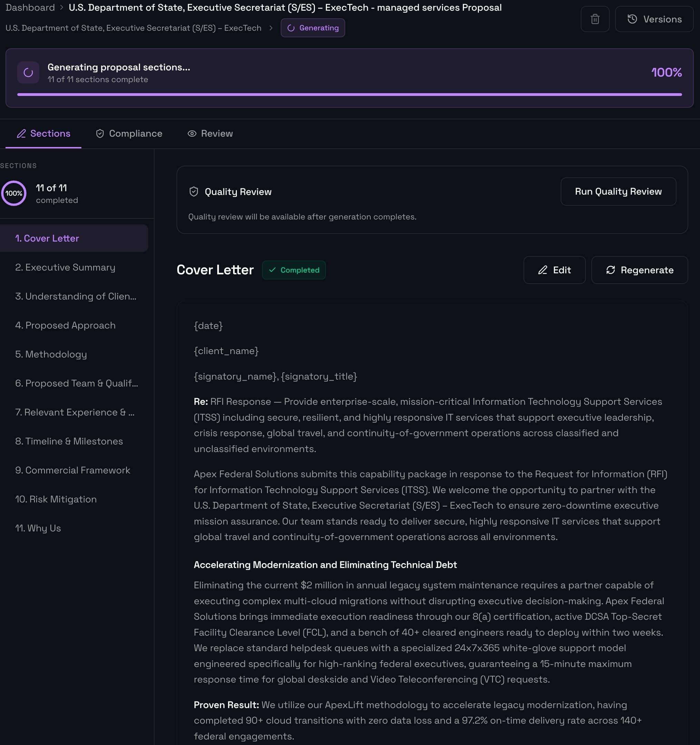The width and height of the screenshot is (700, 745).
Task: Click the refresh icon in the Regenerate button
Action: tap(610, 270)
